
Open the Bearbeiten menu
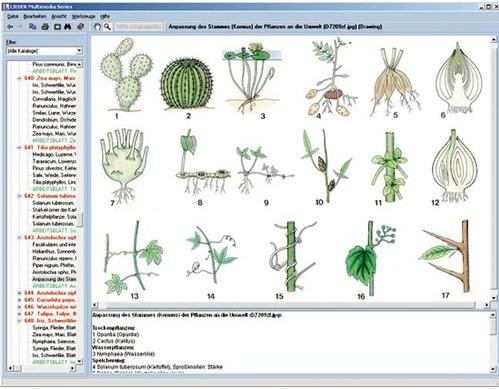tap(35, 16)
